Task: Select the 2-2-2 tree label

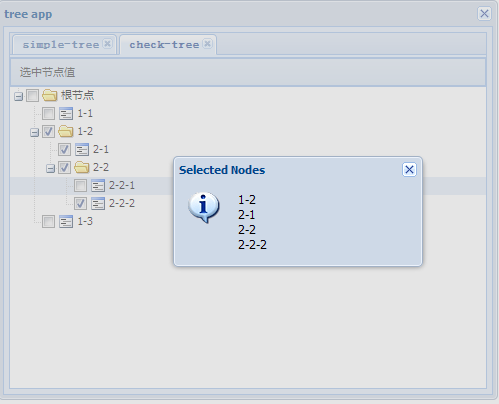Action: point(122,203)
